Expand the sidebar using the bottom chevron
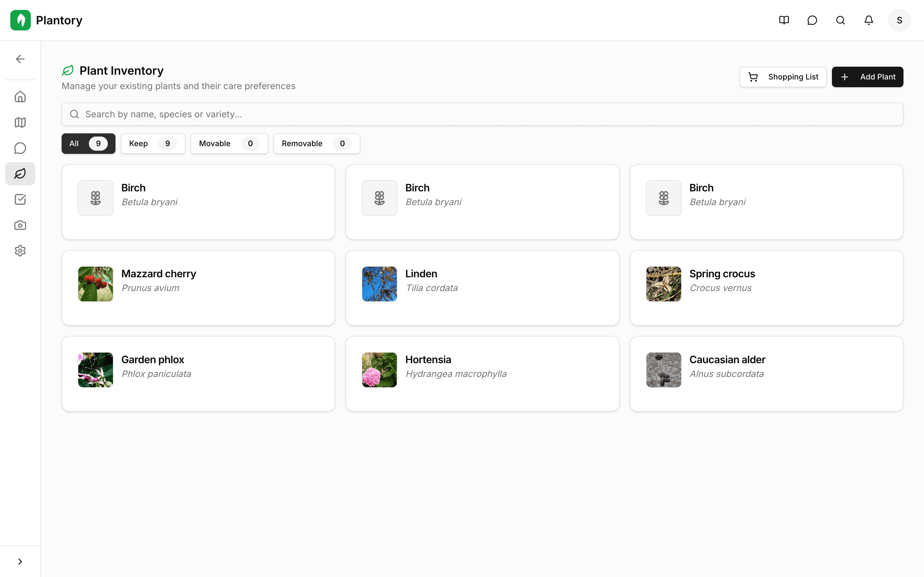Viewport: 924px width, 577px height. pyautogui.click(x=20, y=561)
